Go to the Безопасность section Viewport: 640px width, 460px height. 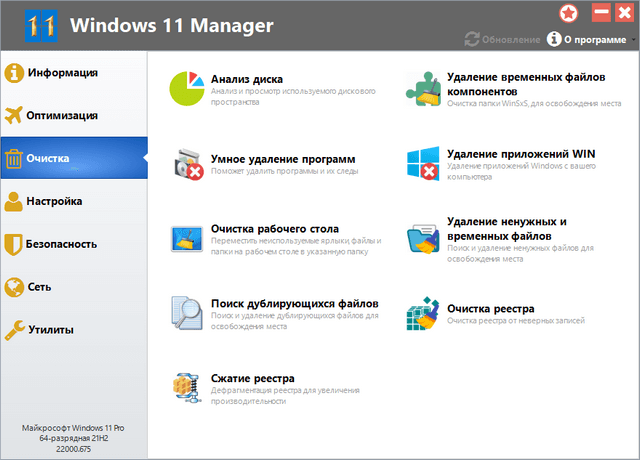pos(62,243)
